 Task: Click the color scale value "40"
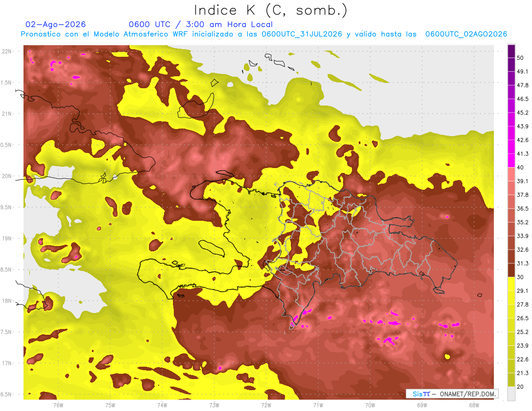pyautogui.click(x=521, y=167)
